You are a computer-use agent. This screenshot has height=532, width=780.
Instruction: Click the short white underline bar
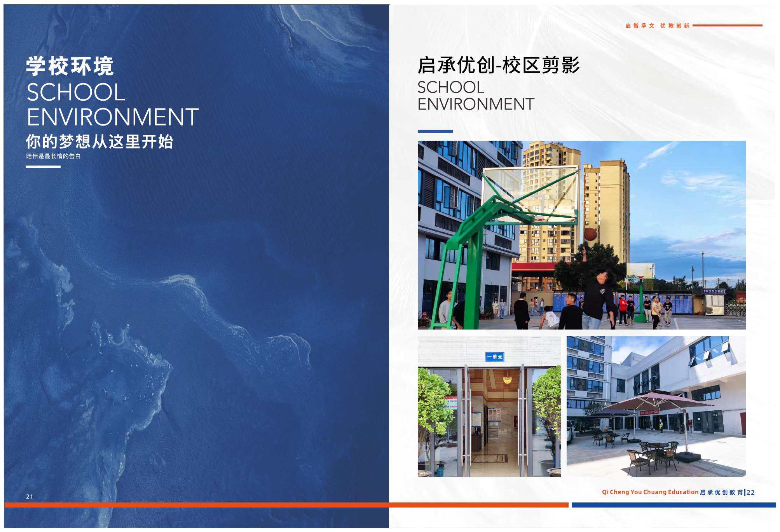tap(43, 167)
